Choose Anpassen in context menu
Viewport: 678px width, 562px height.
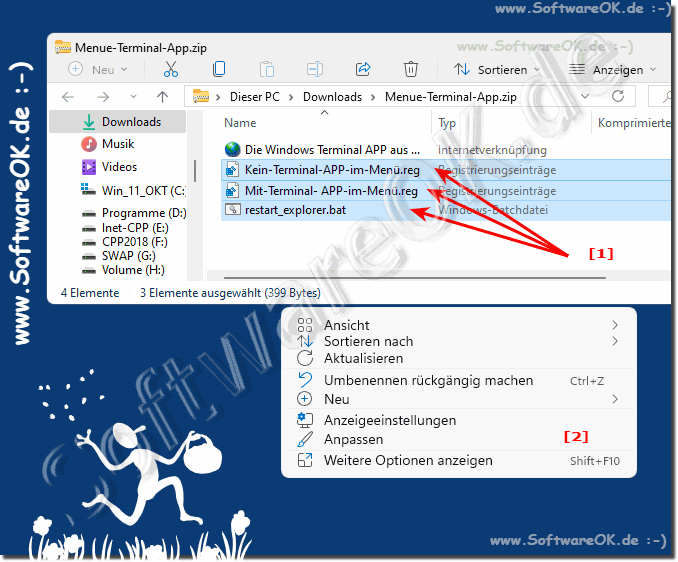click(x=458, y=440)
